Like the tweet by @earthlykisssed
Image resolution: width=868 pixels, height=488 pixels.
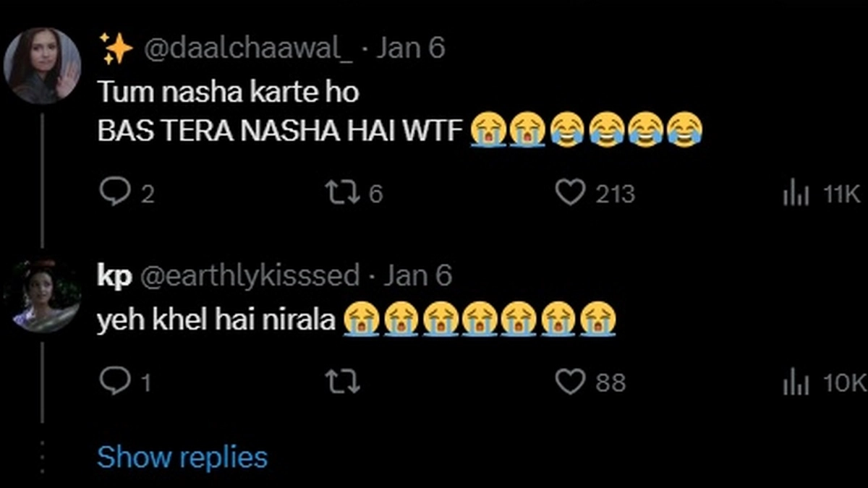[x=570, y=382]
